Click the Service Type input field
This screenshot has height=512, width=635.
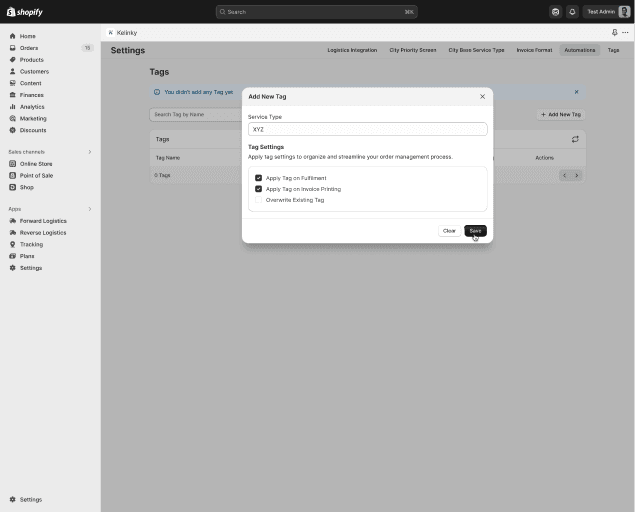pyautogui.click(x=367, y=129)
